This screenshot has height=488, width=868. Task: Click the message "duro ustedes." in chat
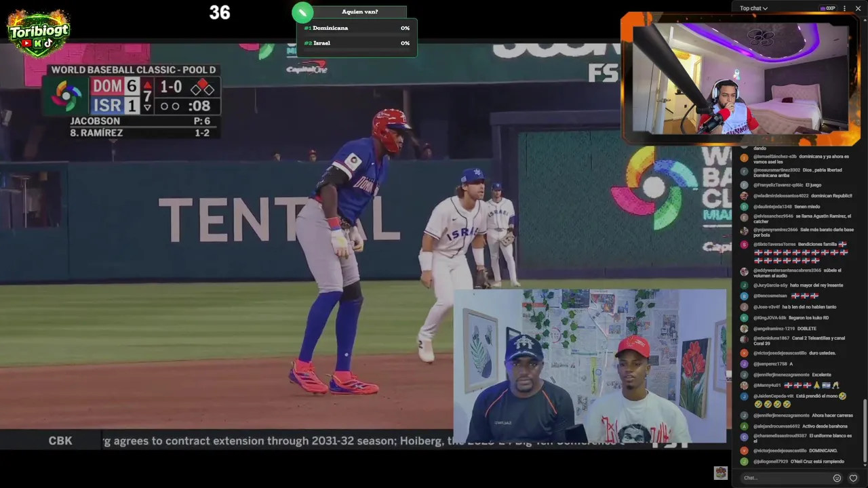[823, 353]
